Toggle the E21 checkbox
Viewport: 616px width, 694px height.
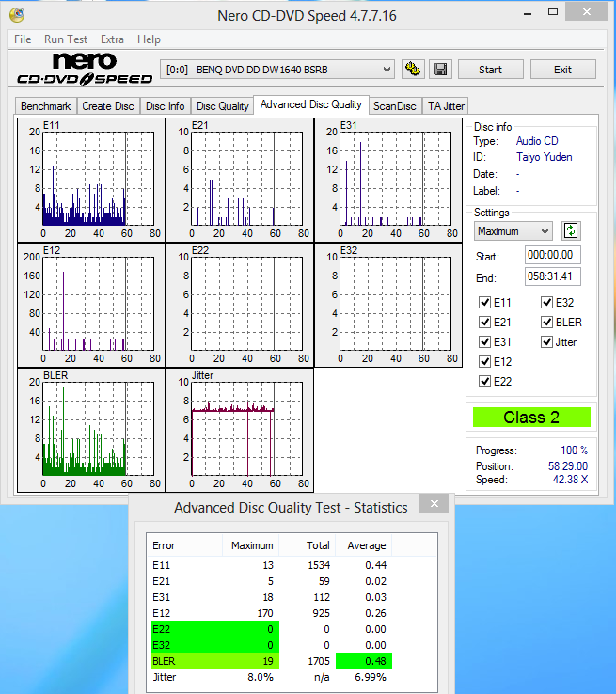point(484,323)
